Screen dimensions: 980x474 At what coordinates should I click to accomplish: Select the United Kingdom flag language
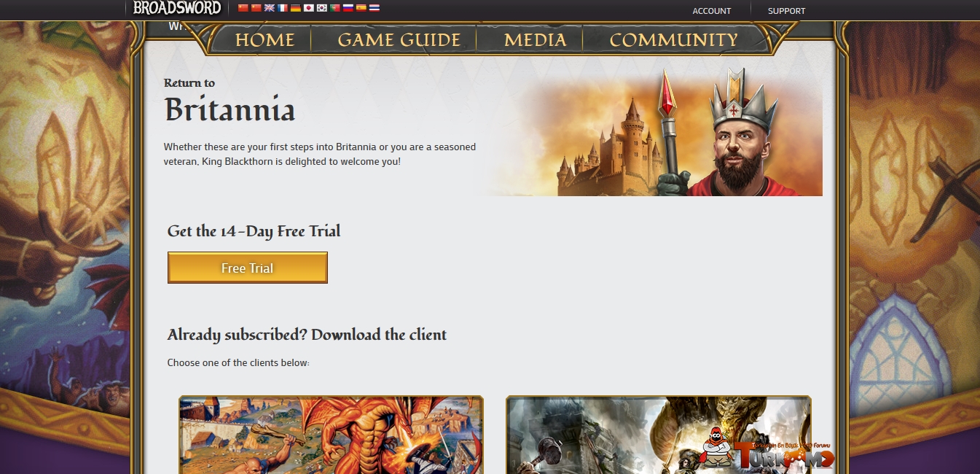pyautogui.click(x=270, y=8)
